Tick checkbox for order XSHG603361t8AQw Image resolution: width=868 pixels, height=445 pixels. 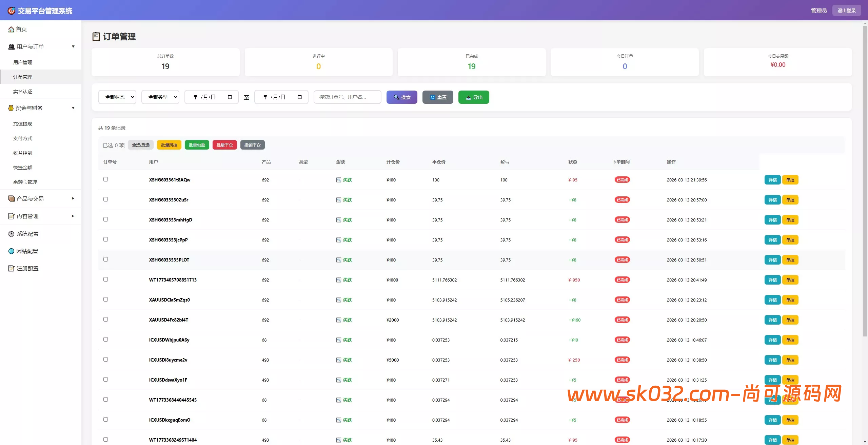click(105, 179)
